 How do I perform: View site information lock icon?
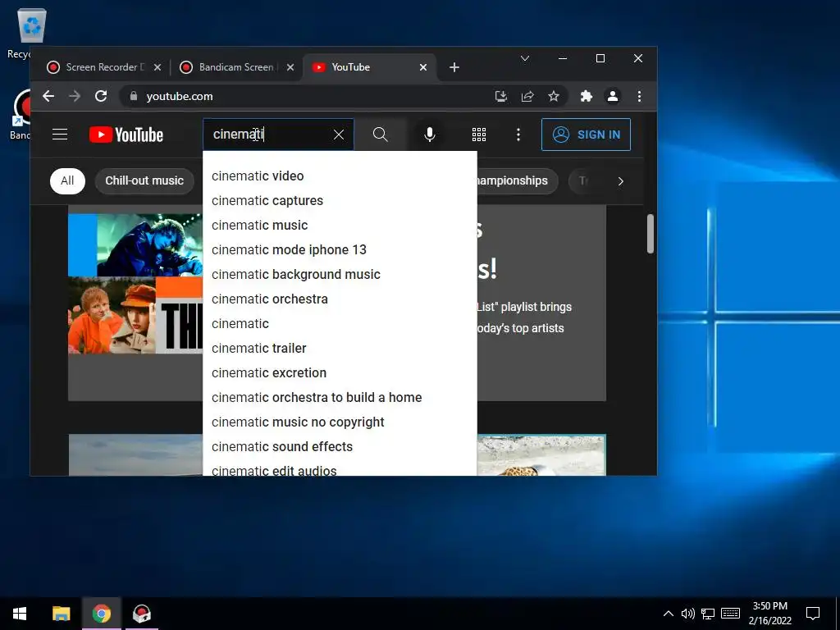(x=134, y=97)
